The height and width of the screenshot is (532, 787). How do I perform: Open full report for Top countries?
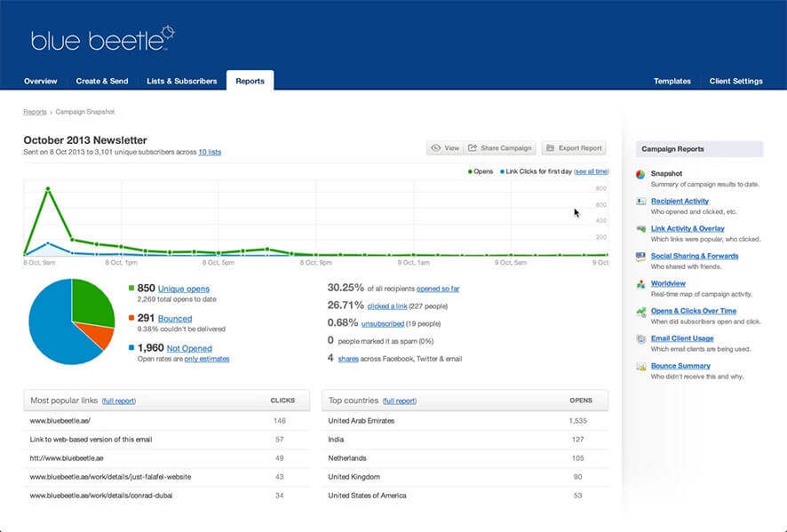click(x=400, y=401)
